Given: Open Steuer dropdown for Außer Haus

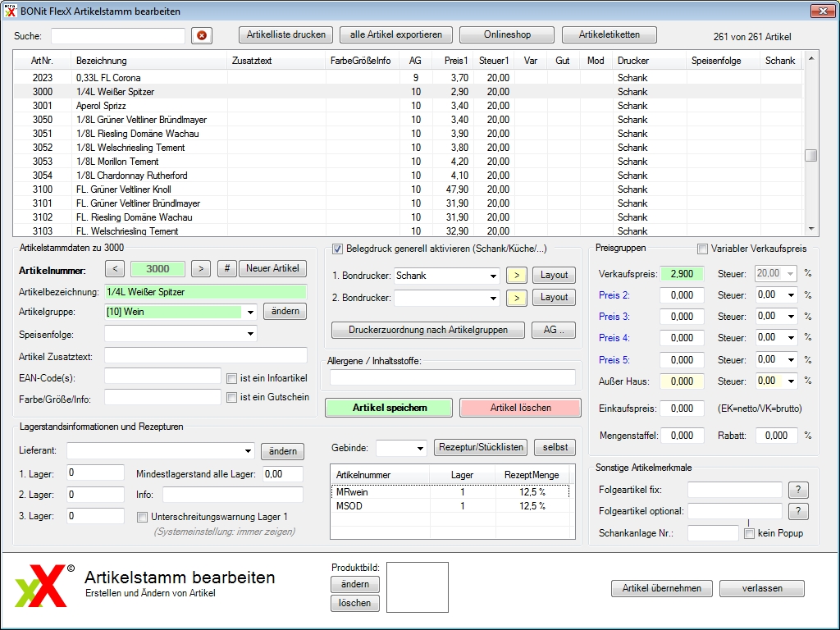Looking at the screenshot, I should (x=791, y=381).
